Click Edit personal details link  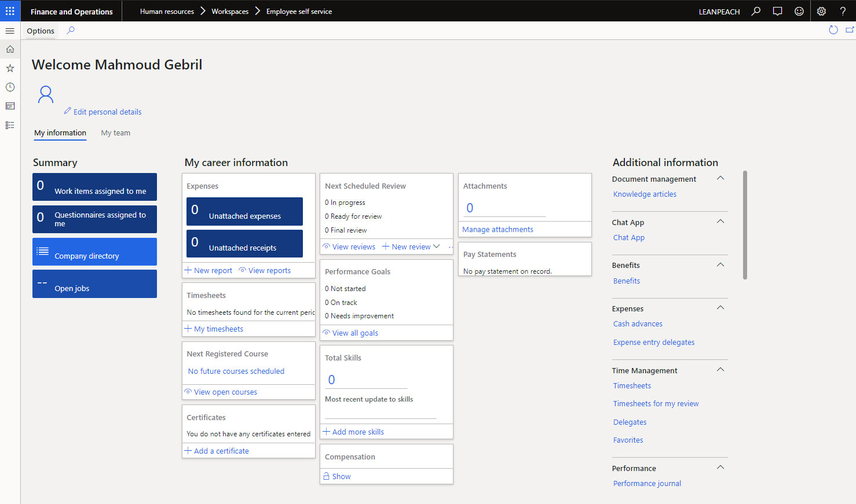pos(107,112)
